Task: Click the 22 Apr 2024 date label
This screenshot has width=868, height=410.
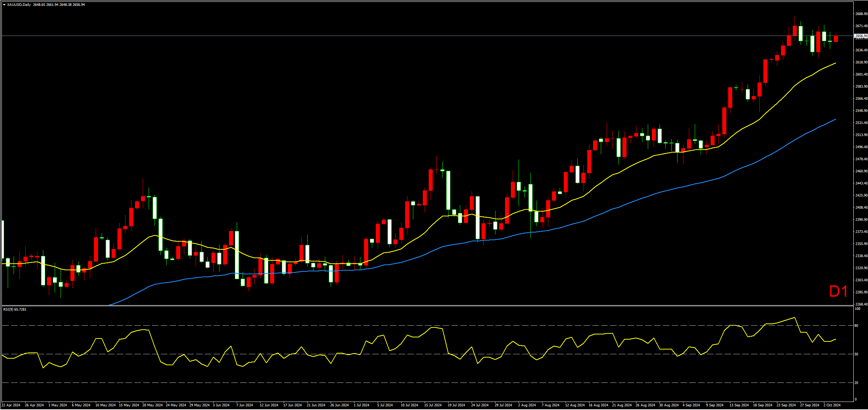Action: click(x=11, y=405)
